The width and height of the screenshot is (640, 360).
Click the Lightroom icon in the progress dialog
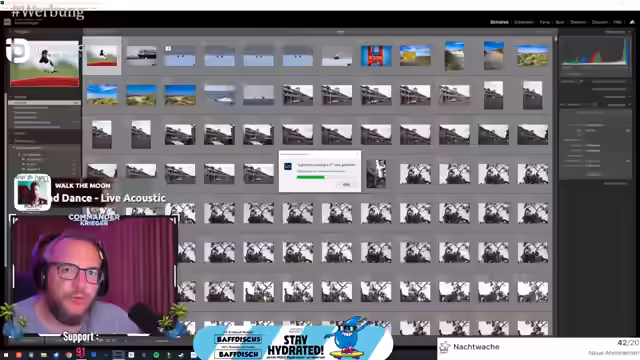[x=288, y=166]
